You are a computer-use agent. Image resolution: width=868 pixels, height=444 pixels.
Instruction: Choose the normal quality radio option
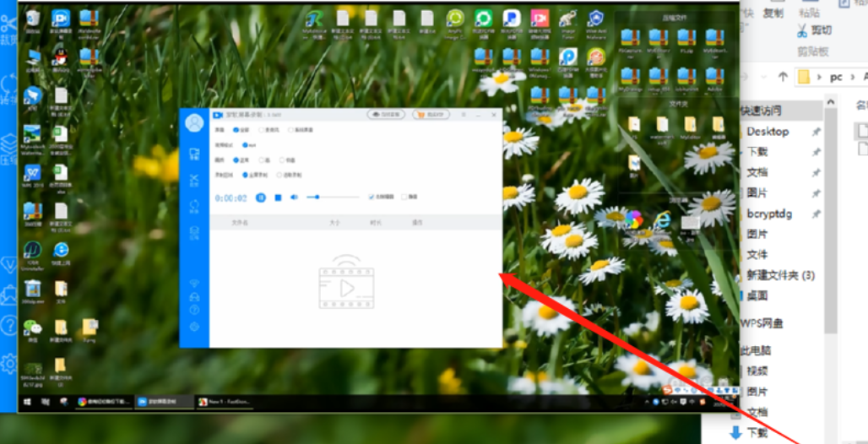click(x=236, y=160)
